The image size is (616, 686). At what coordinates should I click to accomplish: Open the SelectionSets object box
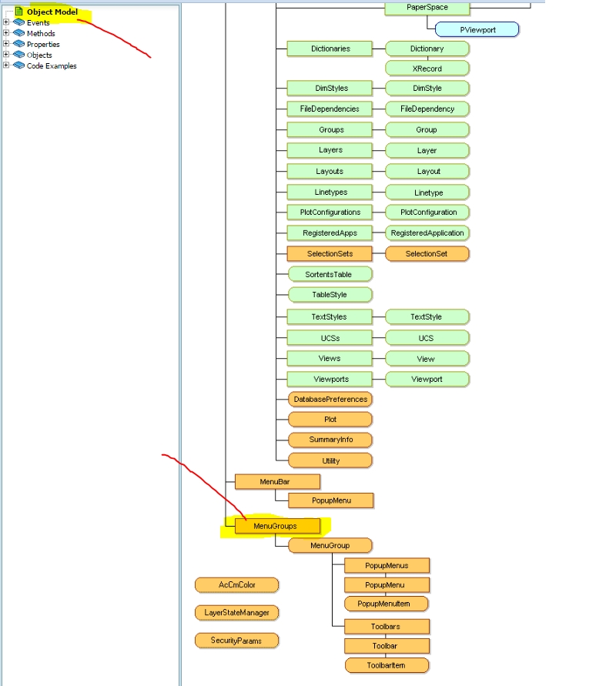pos(330,254)
